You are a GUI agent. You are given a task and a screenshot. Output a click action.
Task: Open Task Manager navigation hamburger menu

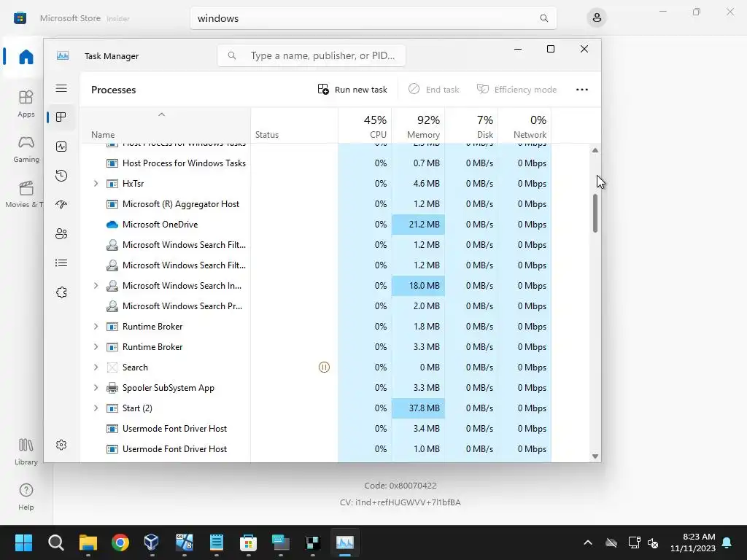point(61,88)
